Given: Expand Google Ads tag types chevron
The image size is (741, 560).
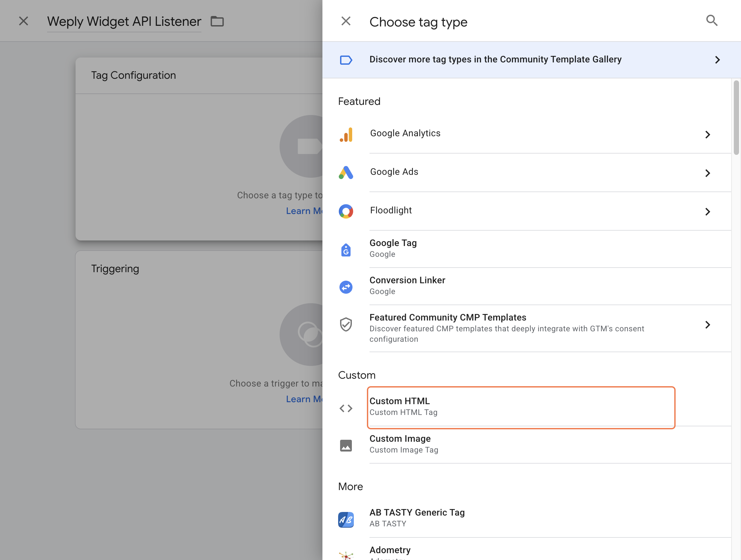Looking at the screenshot, I should click(x=707, y=173).
